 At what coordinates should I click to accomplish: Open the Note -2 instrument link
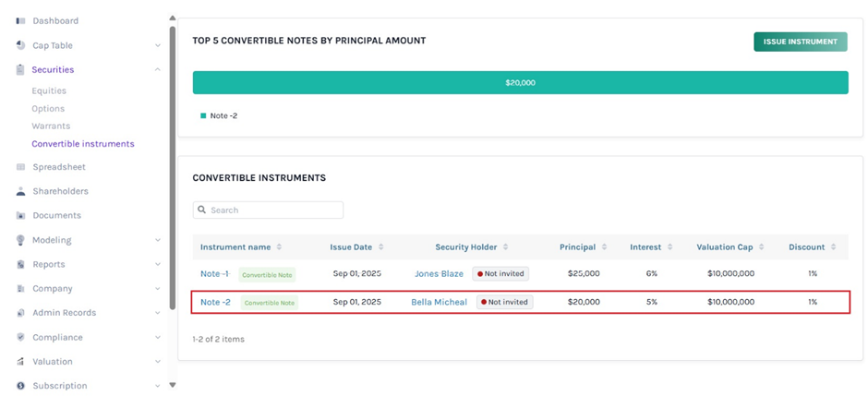[215, 302]
